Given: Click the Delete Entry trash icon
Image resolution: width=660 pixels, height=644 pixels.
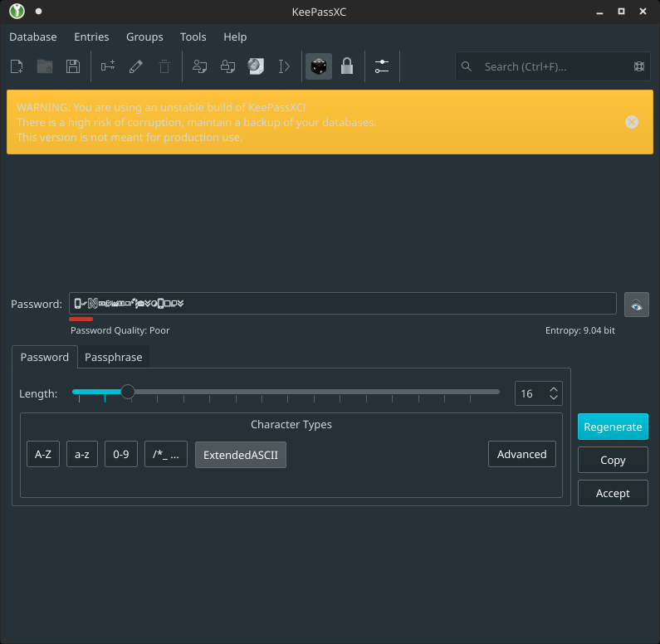Looking at the screenshot, I should point(164,66).
